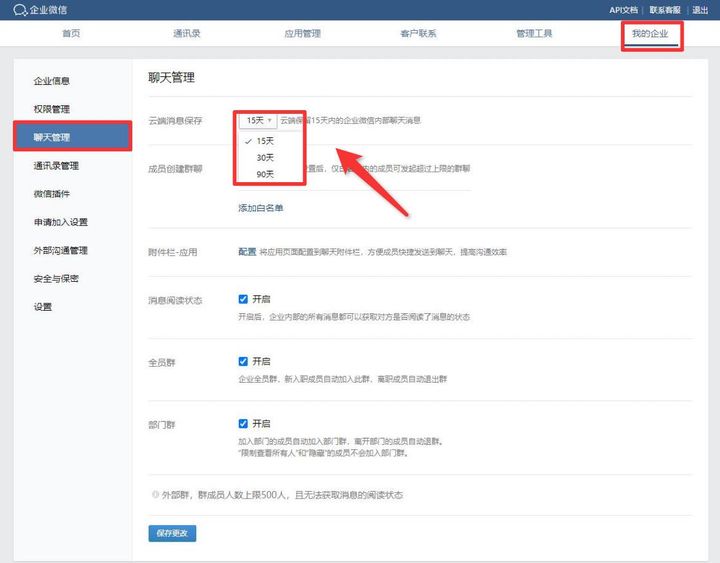Open 安全与保密 sidebar item
Viewport: 720px width, 563px height.
[x=56, y=278]
